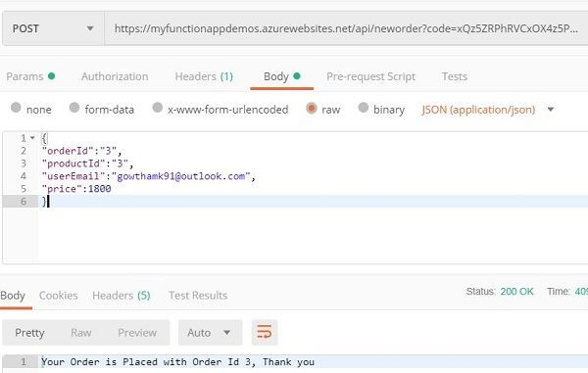The width and height of the screenshot is (588, 373).
Task: Click the "price":1800 line in editor
Action: 76,189
